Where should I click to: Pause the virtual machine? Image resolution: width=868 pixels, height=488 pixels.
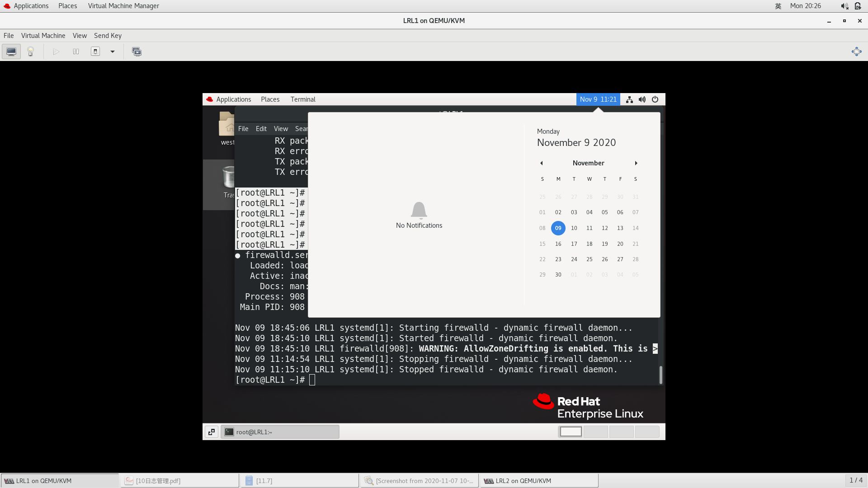click(76, 52)
